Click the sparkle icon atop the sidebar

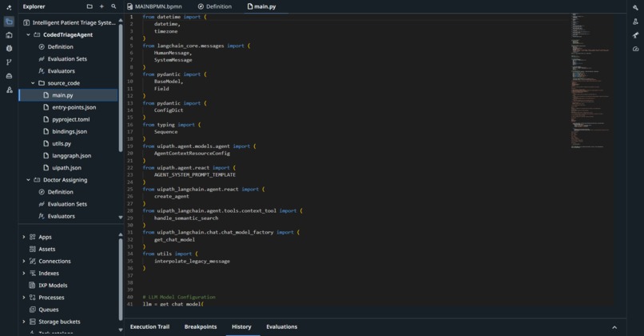coord(9,7)
